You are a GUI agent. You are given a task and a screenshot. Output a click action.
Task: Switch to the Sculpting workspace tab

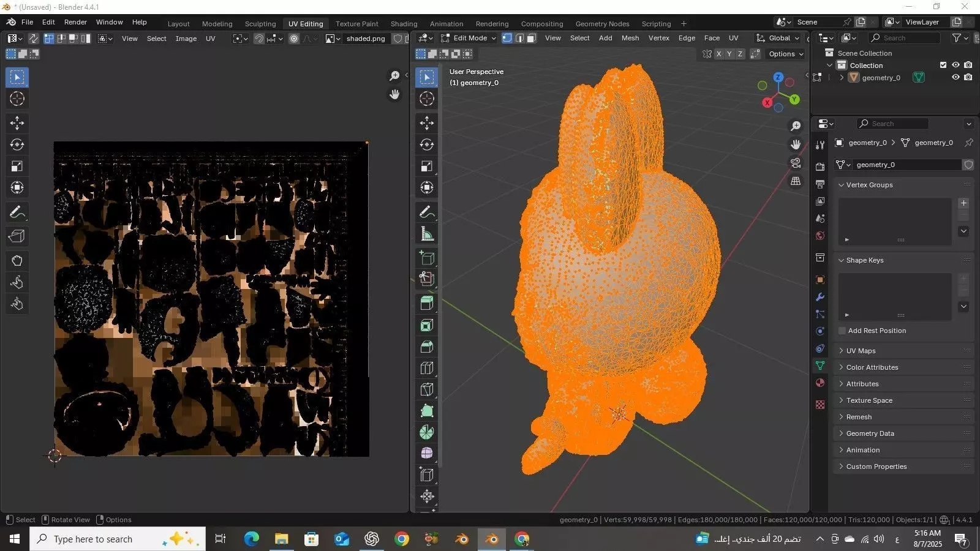[x=260, y=24]
